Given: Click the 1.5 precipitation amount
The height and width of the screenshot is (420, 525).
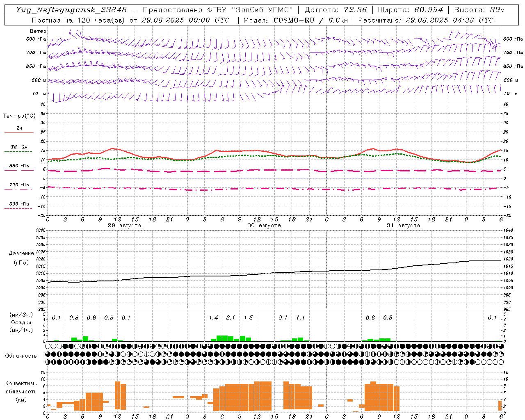Looking at the screenshot, I should (248, 318).
